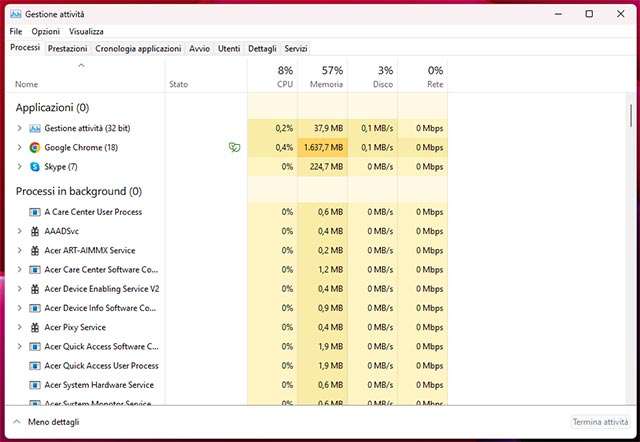Click the green leaf efficiency icon
The height and width of the screenshot is (442, 640).
click(x=234, y=147)
